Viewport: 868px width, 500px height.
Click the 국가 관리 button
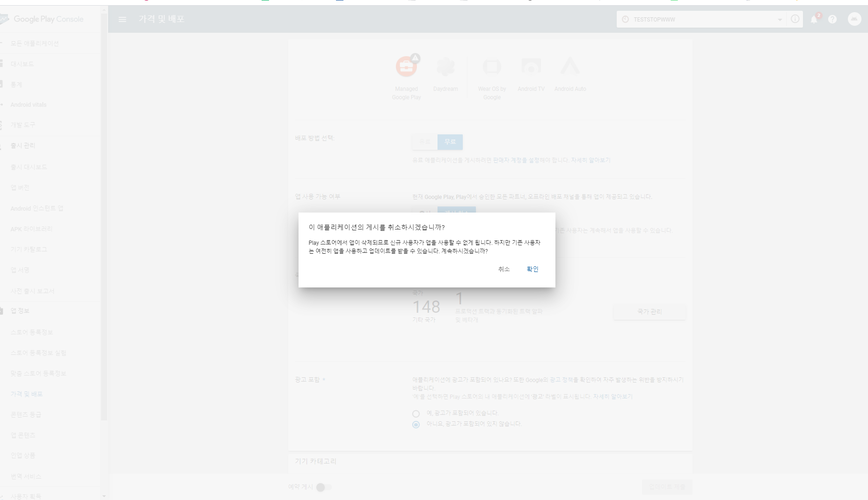point(649,312)
